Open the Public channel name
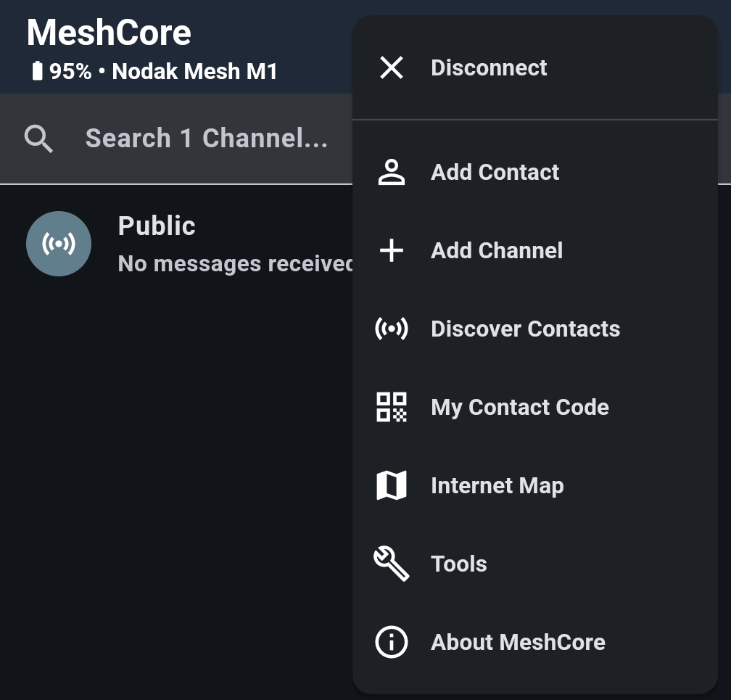 click(x=156, y=226)
